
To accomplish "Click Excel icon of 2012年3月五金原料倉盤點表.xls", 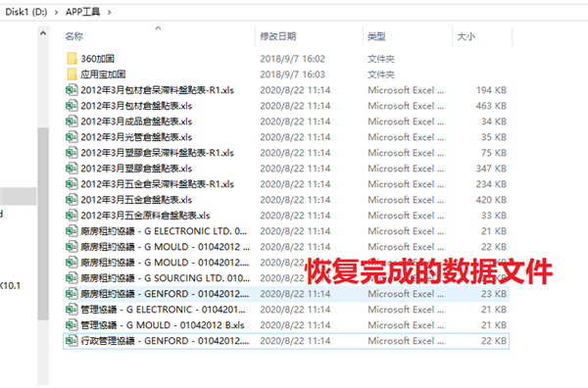I will (x=72, y=216).
